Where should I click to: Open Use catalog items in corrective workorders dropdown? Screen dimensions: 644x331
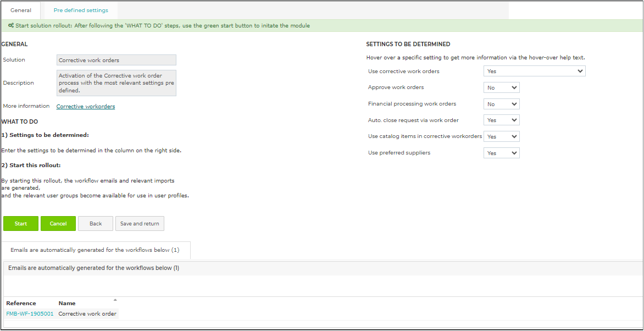(502, 136)
